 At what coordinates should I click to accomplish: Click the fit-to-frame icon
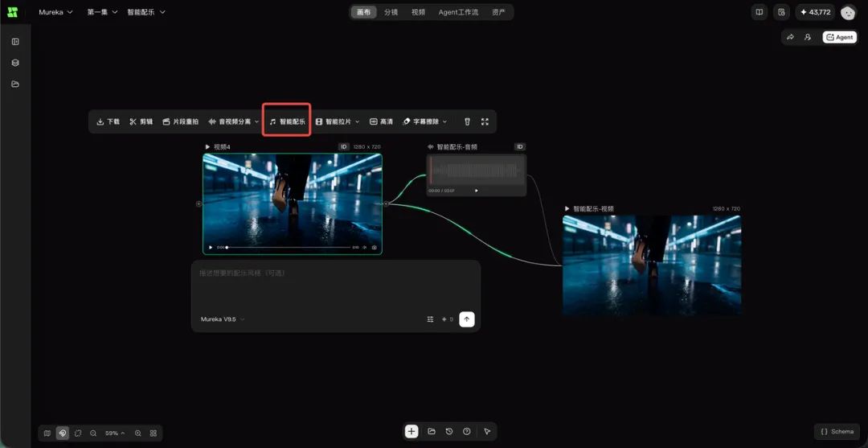pyautogui.click(x=78, y=433)
